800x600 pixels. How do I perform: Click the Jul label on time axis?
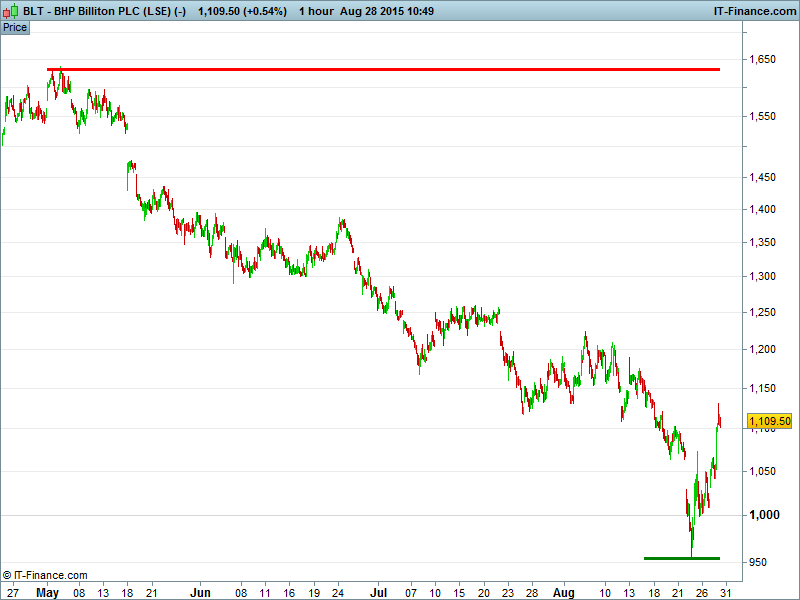(379, 592)
